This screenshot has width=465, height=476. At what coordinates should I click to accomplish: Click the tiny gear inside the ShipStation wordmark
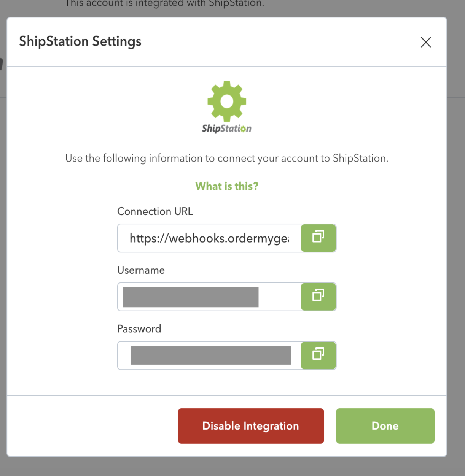[243, 129]
